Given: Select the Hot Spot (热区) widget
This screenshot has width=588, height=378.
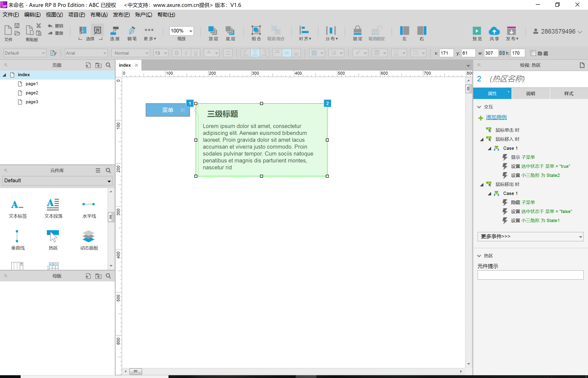Looking at the screenshot, I should click(53, 240).
